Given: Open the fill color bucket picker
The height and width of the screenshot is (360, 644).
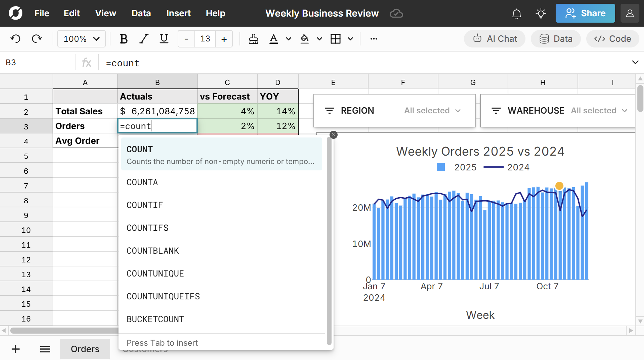Looking at the screenshot, I should 304,39.
